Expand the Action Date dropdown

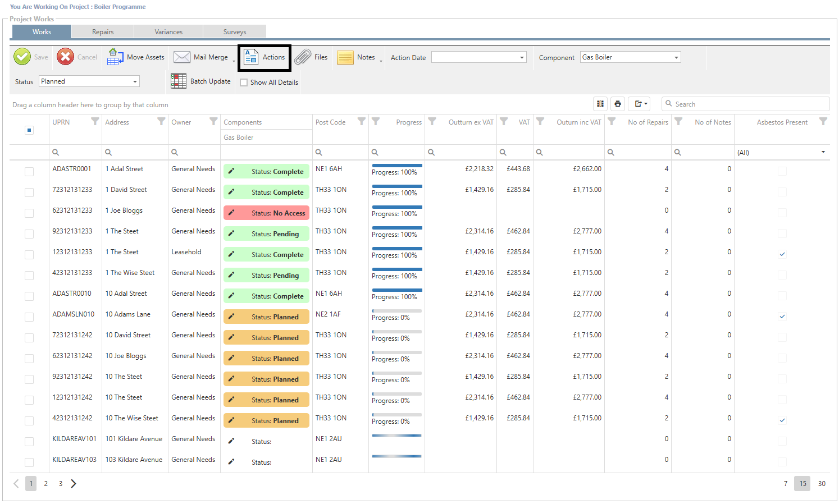pos(522,57)
